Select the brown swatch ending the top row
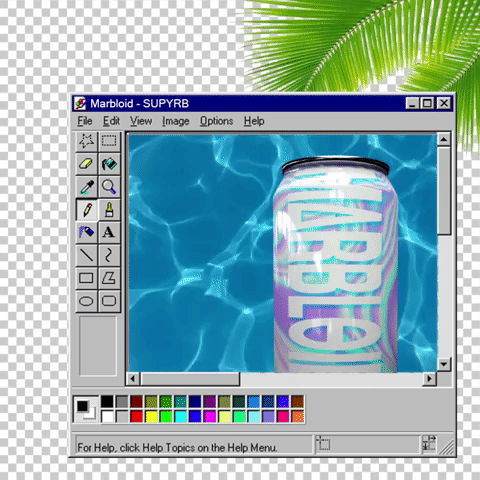The image size is (480, 480). (x=298, y=401)
